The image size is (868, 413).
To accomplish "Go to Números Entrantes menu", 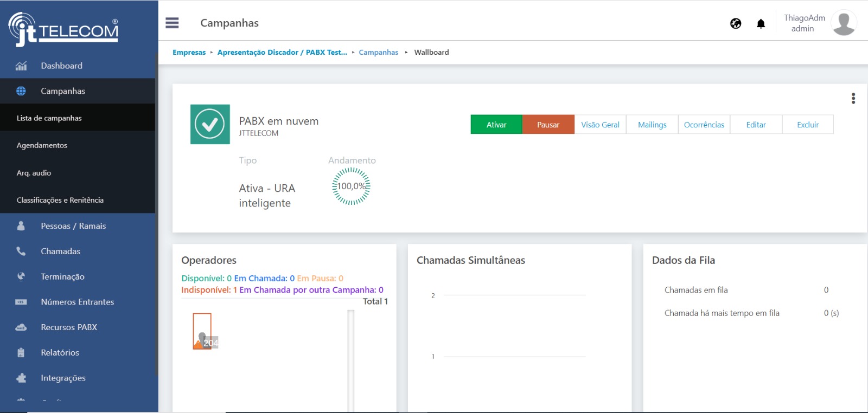I will (78, 302).
